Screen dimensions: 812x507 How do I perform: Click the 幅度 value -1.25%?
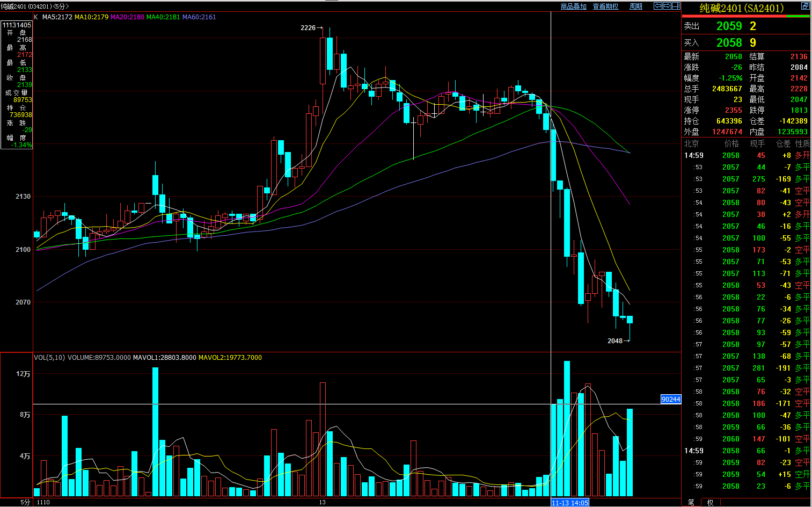pos(731,78)
